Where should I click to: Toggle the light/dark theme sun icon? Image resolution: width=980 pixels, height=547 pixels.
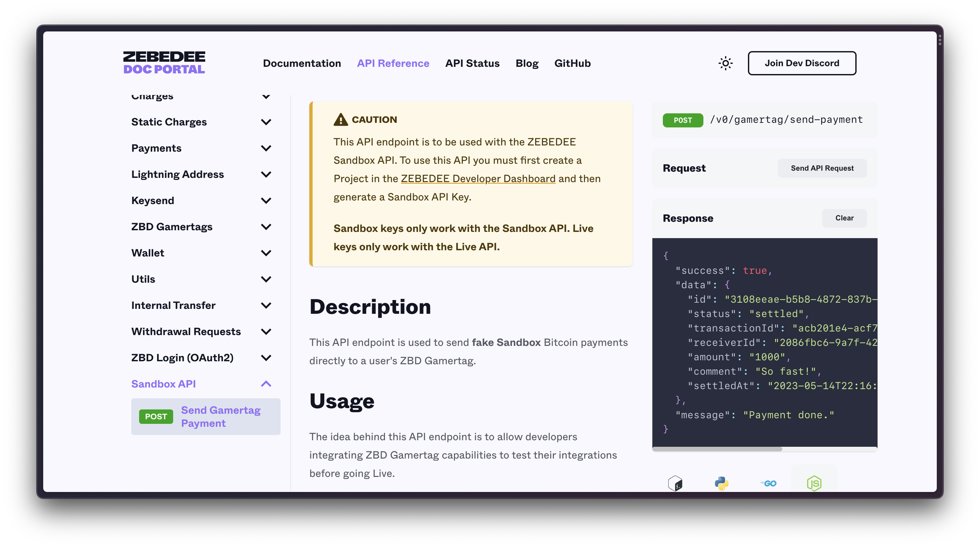click(x=725, y=63)
